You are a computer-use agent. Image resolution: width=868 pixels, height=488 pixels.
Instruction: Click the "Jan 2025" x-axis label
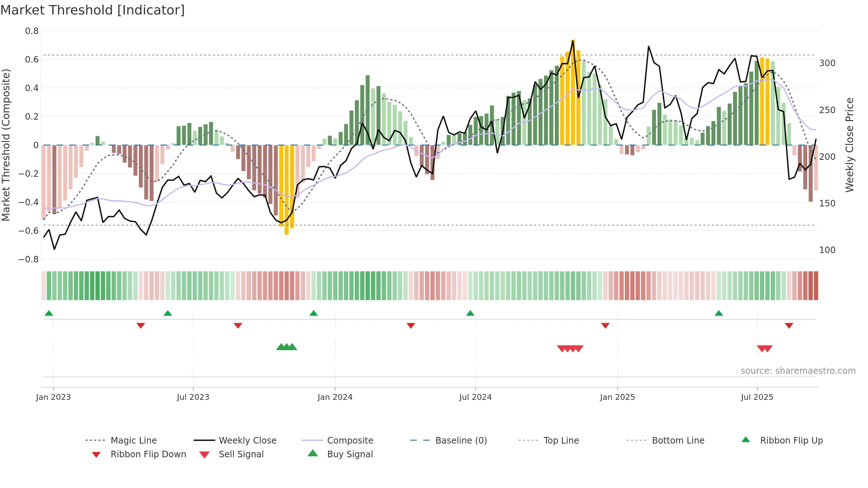coord(617,397)
